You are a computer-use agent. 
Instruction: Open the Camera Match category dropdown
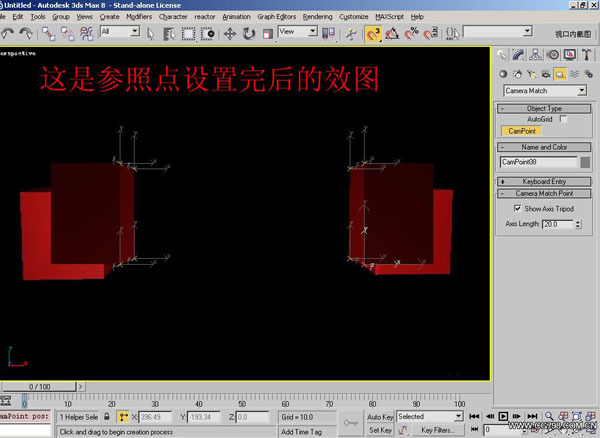click(545, 91)
